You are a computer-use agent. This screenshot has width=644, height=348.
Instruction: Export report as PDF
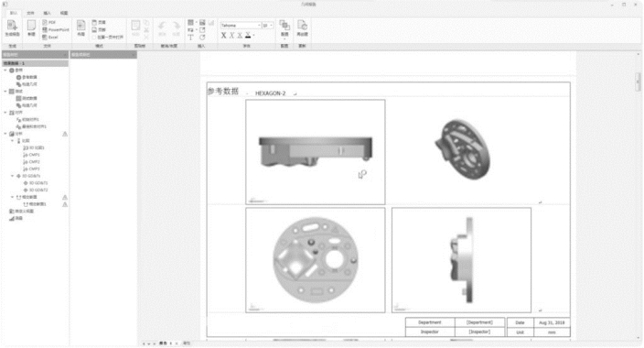click(49, 22)
